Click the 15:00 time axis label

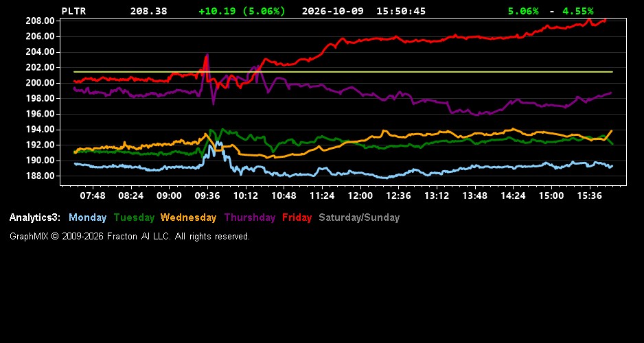click(551, 196)
